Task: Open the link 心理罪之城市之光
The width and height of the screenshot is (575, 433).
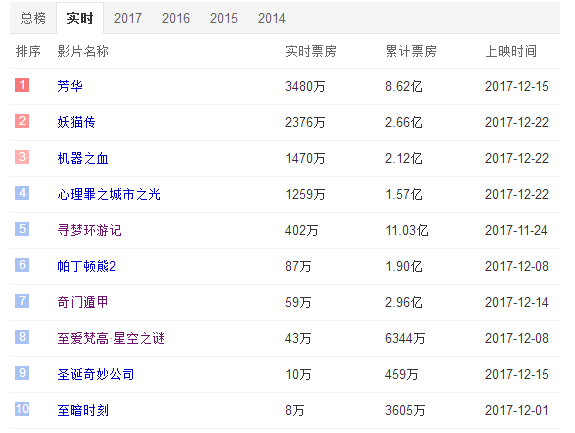Action: (x=109, y=194)
